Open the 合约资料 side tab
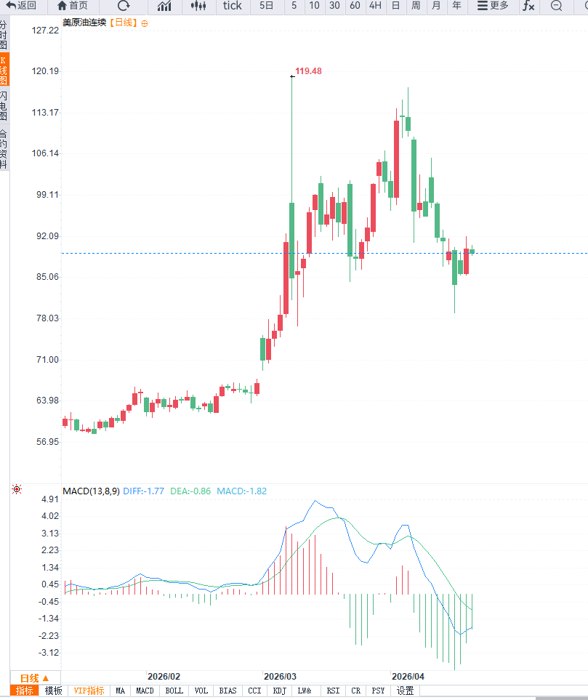This screenshot has width=588, height=700. [4, 149]
